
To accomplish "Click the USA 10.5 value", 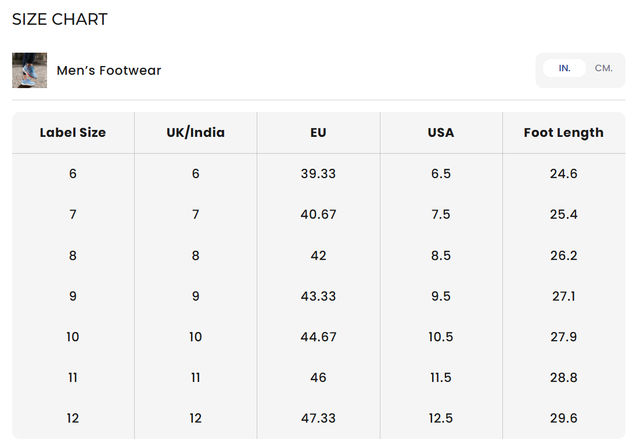I will (x=441, y=337).
